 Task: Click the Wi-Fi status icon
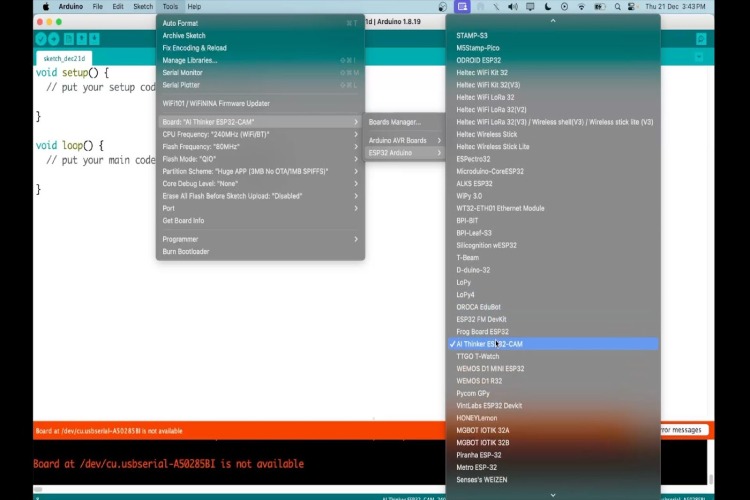point(581,7)
